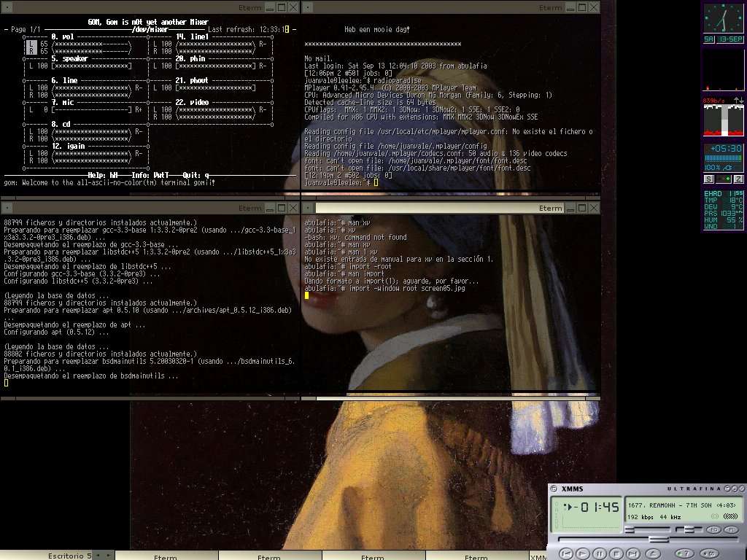Click the XMMS play button
Screen dimensions: 747x560
click(x=583, y=554)
